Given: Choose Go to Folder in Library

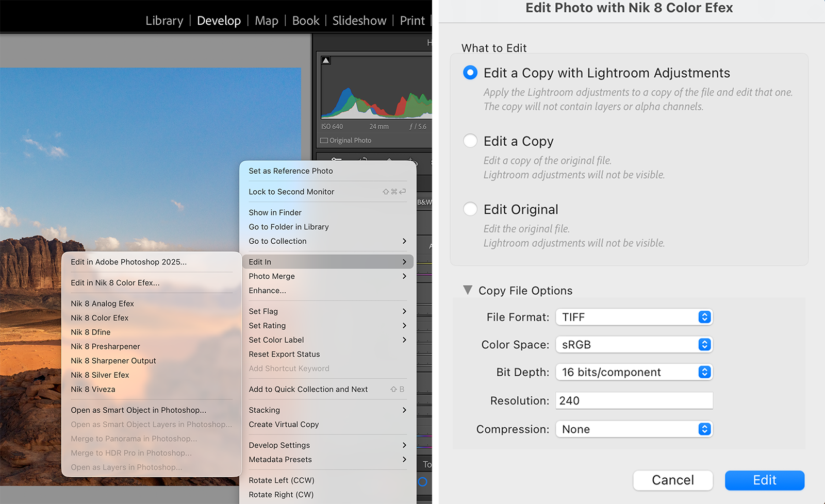Looking at the screenshot, I should 328,227.
